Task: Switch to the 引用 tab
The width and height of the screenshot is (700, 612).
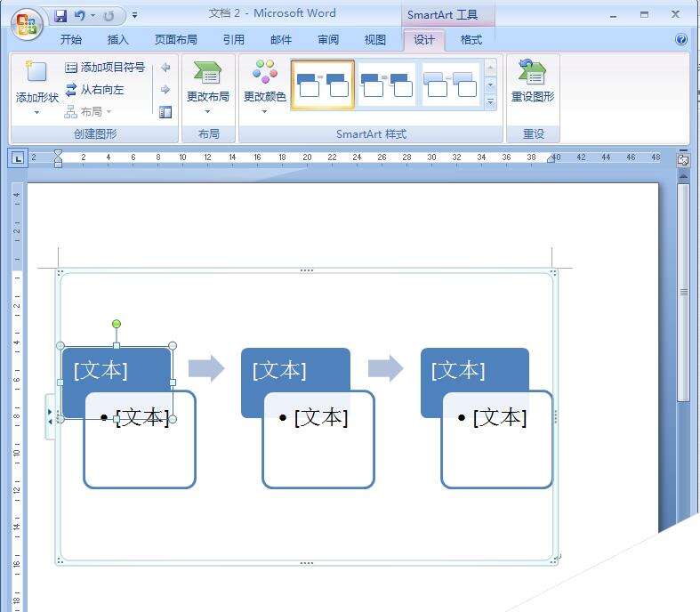Action: (x=234, y=40)
